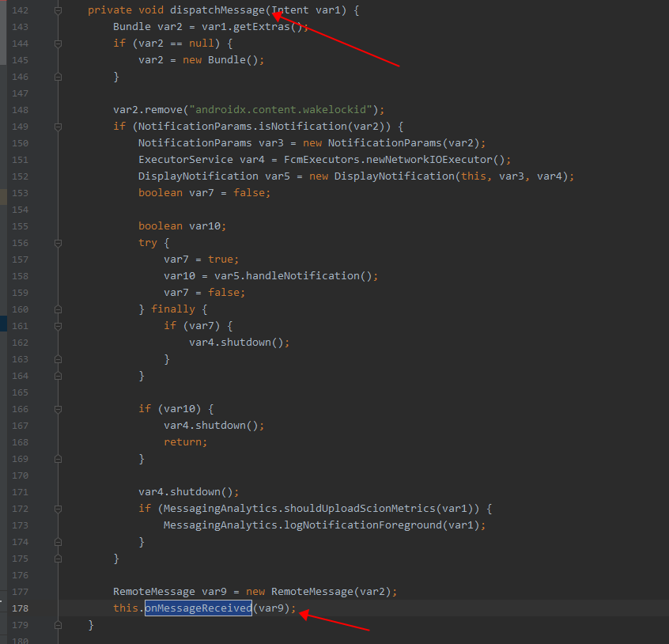Click line number 153 in the gutter
Screen dimensions: 669x644
tap(20, 193)
